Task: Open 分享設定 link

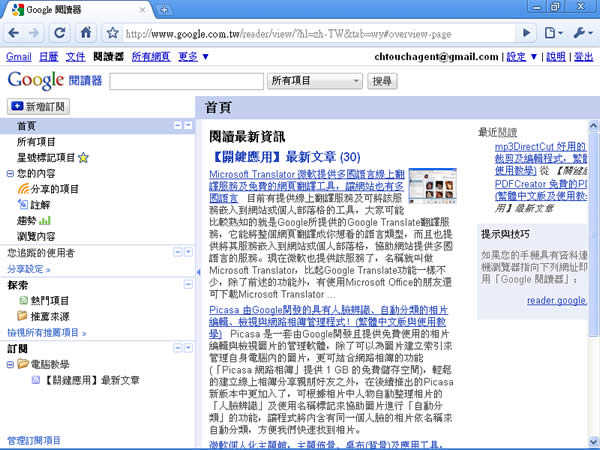Action: point(29,269)
